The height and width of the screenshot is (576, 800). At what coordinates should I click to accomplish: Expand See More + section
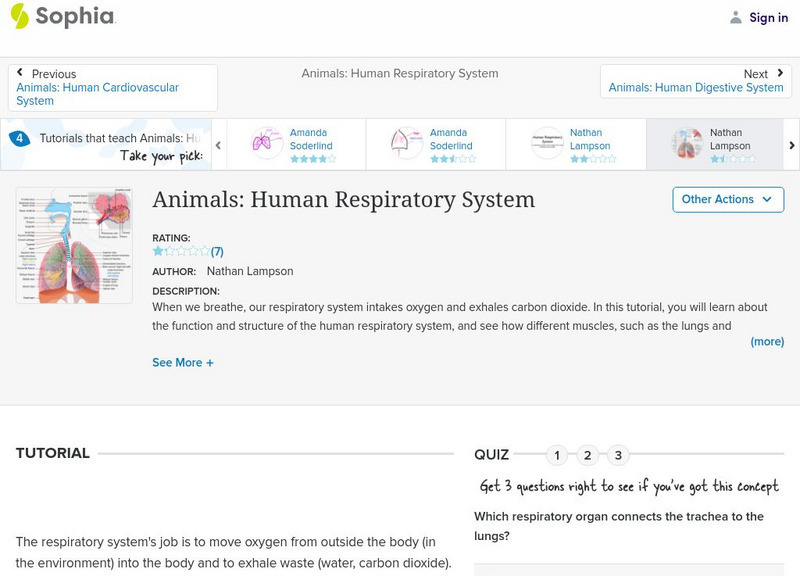pyautogui.click(x=182, y=363)
